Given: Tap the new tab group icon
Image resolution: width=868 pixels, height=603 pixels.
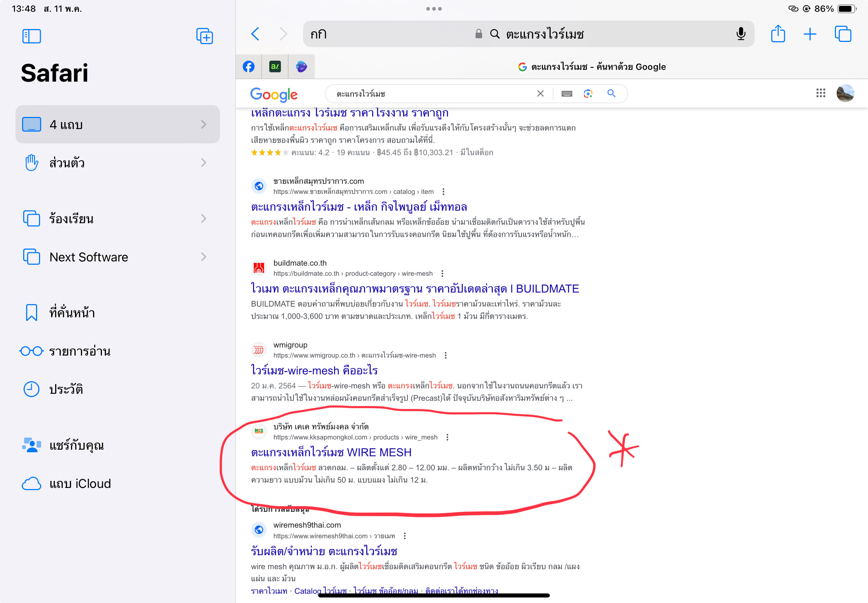Looking at the screenshot, I should point(204,36).
